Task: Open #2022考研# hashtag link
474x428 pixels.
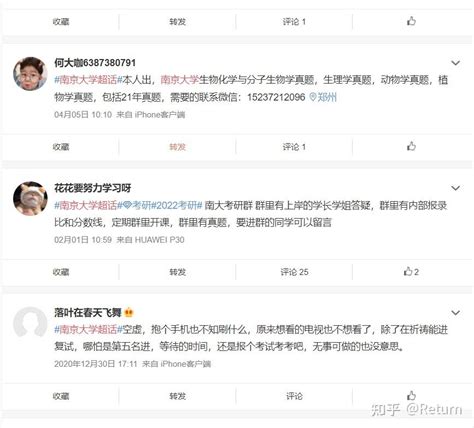Action: [177, 205]
